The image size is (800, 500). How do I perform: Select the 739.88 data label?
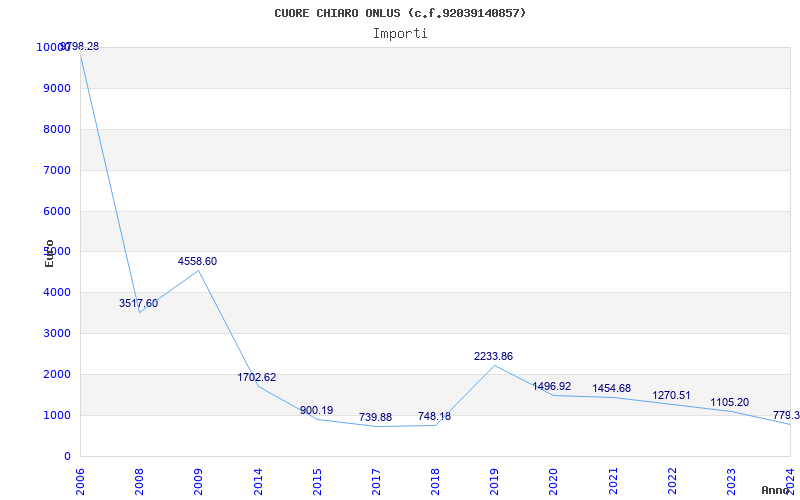pos(376,417)
